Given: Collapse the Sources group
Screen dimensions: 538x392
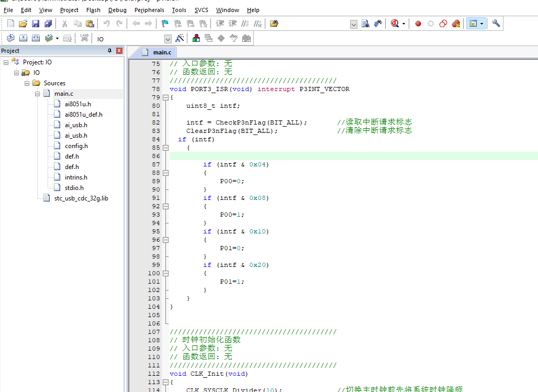Looking at the screenshot, I should pyautogui.click(x=27, y=83).
